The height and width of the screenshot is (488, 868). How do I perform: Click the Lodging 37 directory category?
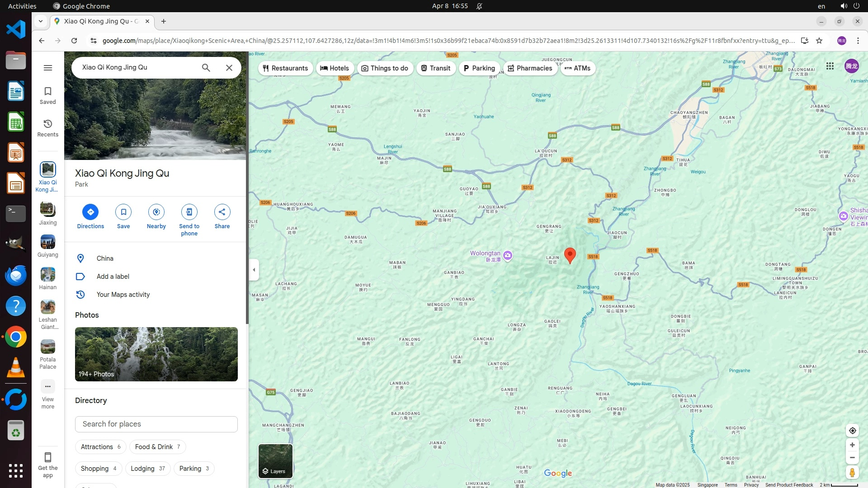tap(148, 469)
